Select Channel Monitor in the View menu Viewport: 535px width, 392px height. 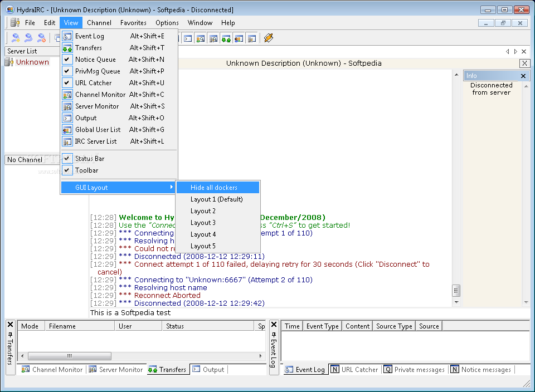(x=119, y=95)
